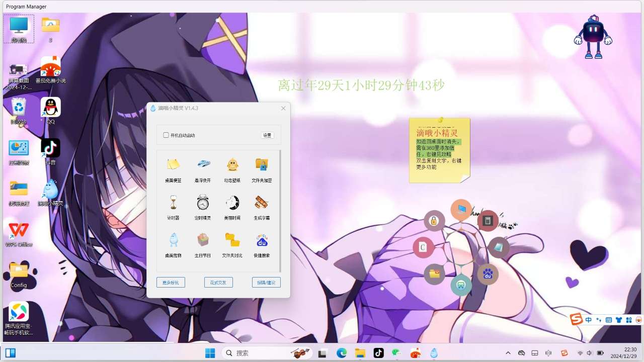Click the 滴哦小精灵 water drop taskbar icon
Screen dimensions: 644x362
pos(434,353)
